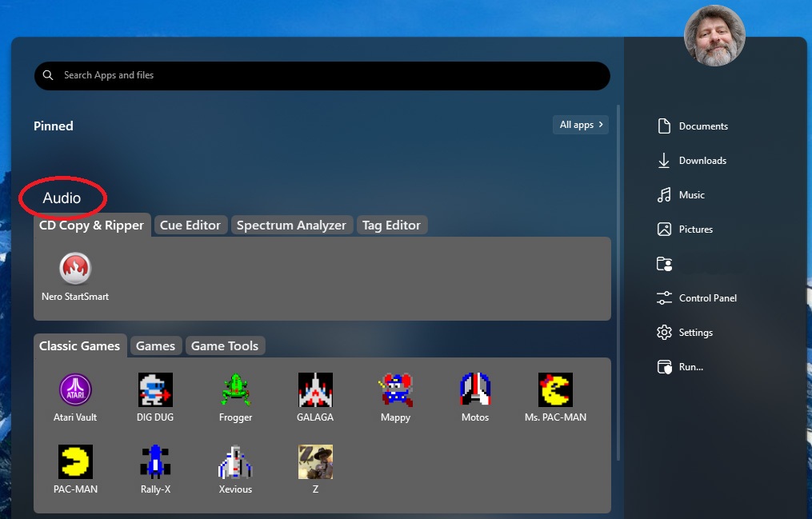Open Atari Vault game

point(75,397)
